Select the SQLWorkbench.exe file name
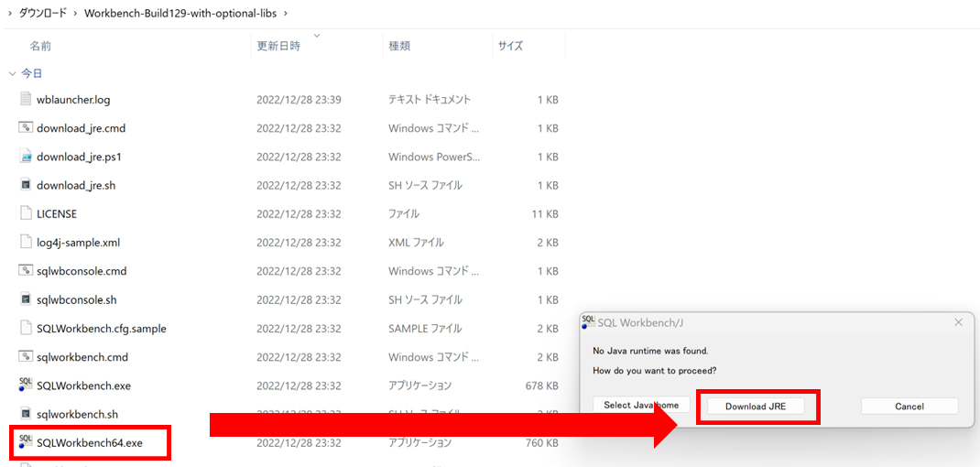 point(83,386)
